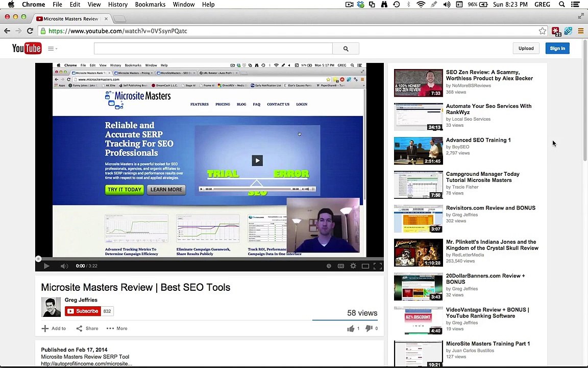This screenshot has width=588, height=368.
Task: Click the Sign in button
Action: (557, 48)
